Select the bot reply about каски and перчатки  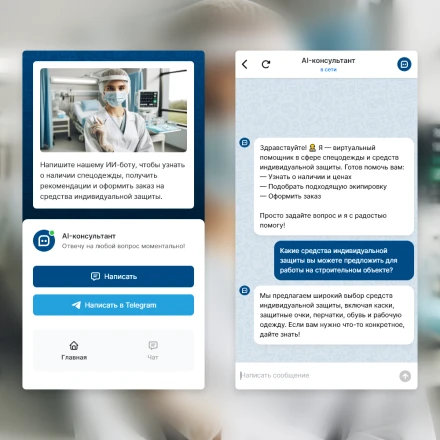click(334, 315)
